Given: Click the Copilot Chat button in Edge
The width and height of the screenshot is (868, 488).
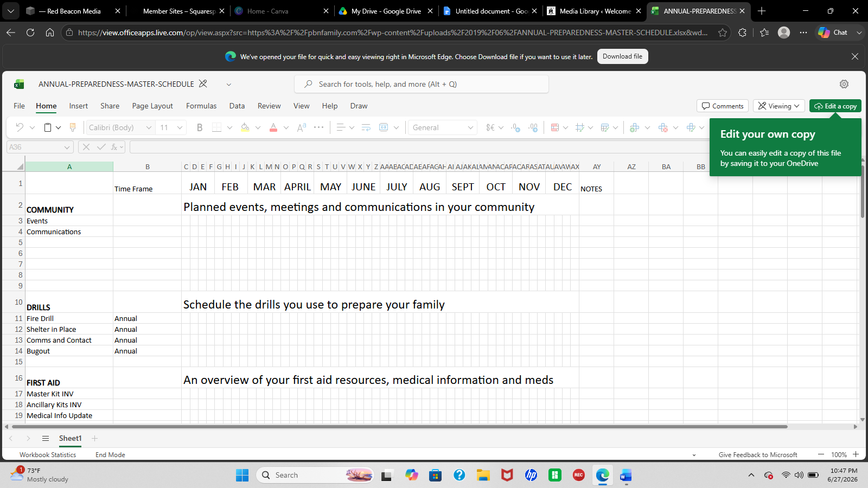Looking at the screenshot, I should pos(834,33).
